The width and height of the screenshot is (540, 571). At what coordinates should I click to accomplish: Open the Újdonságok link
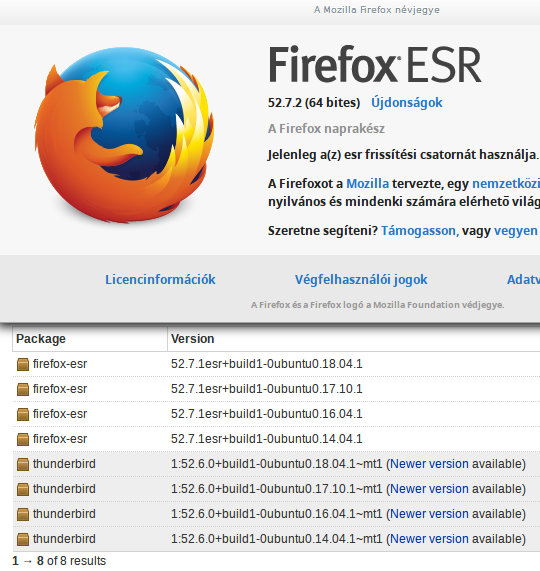tap(407, 103)
